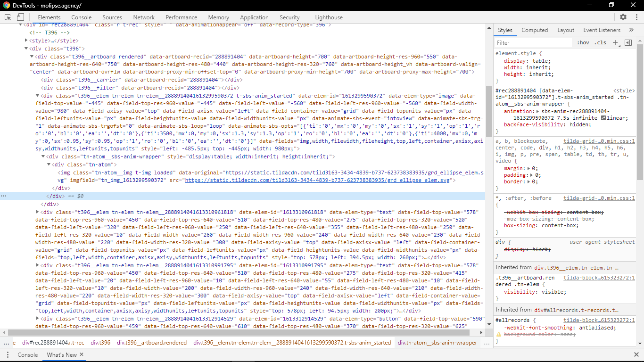
Task: Select div.t396 in the breadcrumb bar
Action: (100, 343)
